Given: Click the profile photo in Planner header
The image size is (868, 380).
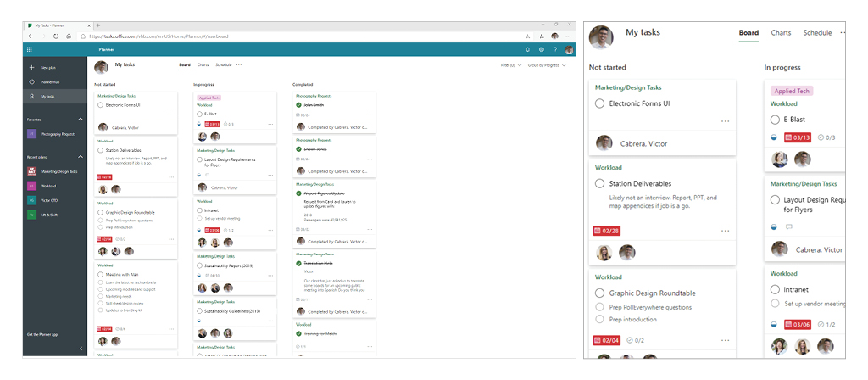Looking at the screenshot, I should coord(569,49).
